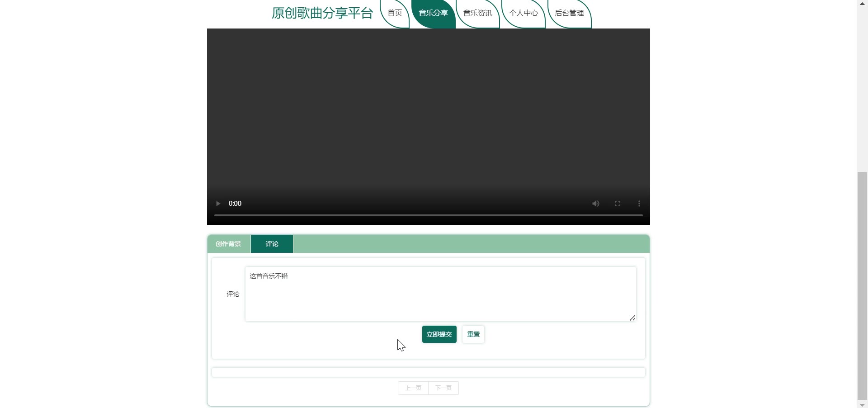The width and height of the screenshot is (868, 408).
Task: Submit comment with 立即提交 button
Action: [x=439, y=334]
